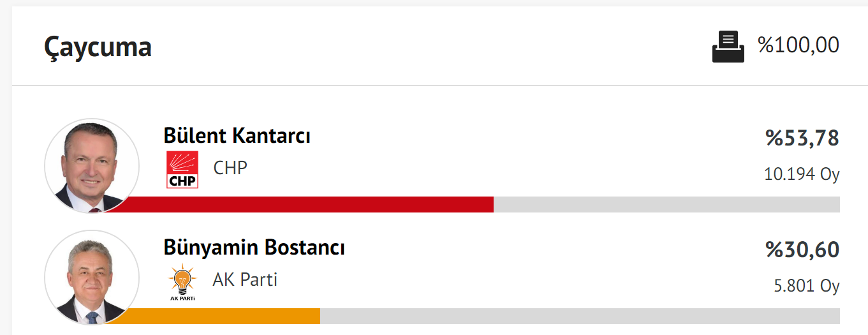Click the gray remainder of AK Parti bar

coord(580,316)
